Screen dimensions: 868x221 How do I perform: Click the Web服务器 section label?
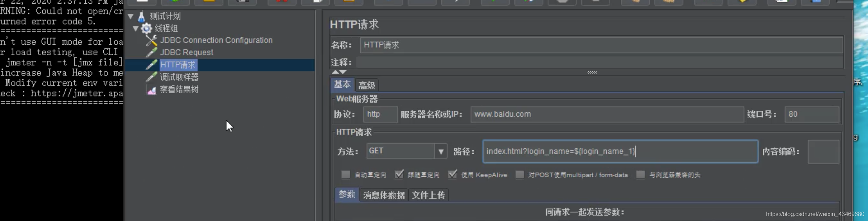[x=357, y=99]
